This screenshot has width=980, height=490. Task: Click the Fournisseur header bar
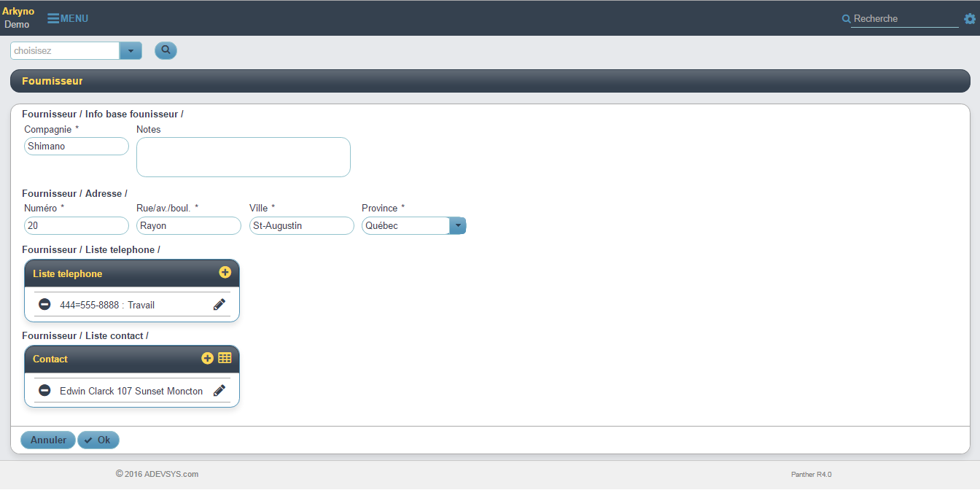pyautogui.click(x=490, y=81)
